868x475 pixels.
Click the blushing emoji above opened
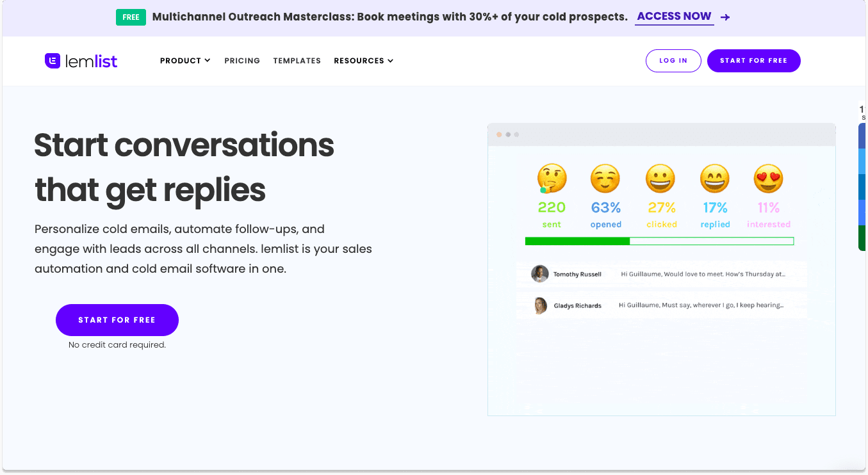[606, 179]
